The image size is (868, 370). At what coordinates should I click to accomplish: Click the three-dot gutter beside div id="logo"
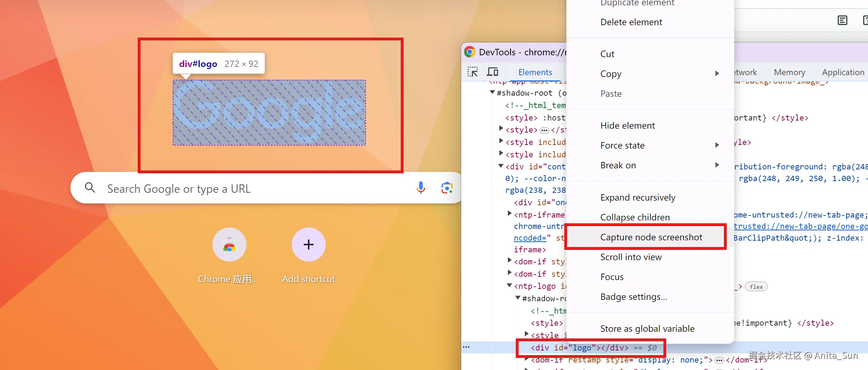(466, 347)
